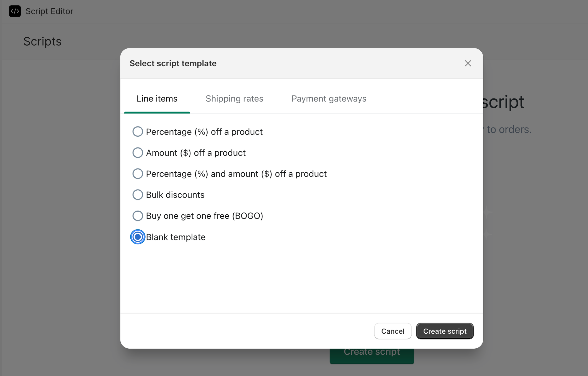Click the Buy one get one free label
The height and width of the screenshot is (376, 588).
coord(204,216)
